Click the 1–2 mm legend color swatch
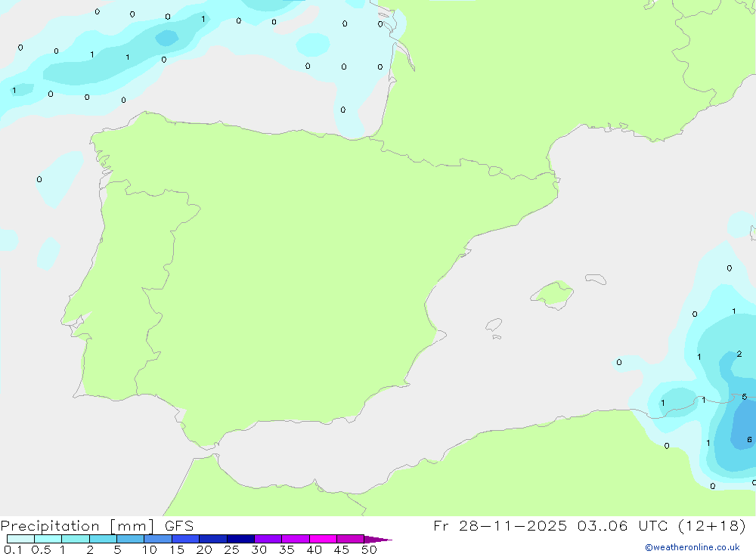This screenshot has width=756, height=554. tap(75, 539)
